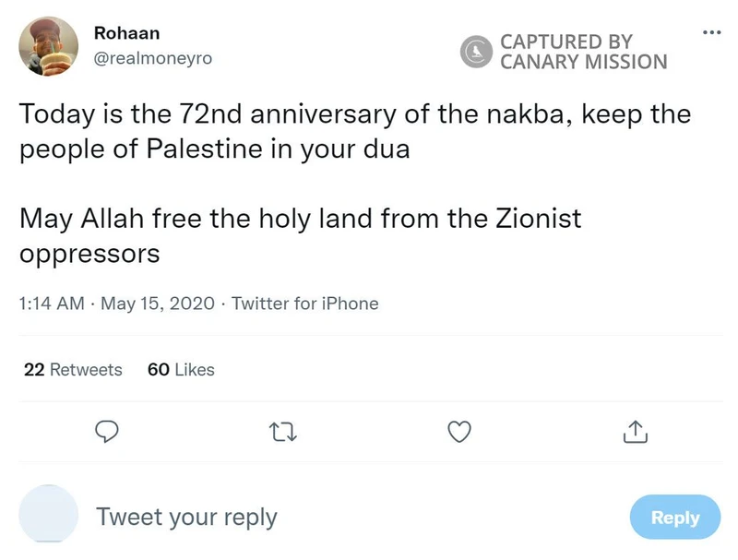Open the share icon menu
Viewport: 738px width, 560px height.
(x=634, y=431)
